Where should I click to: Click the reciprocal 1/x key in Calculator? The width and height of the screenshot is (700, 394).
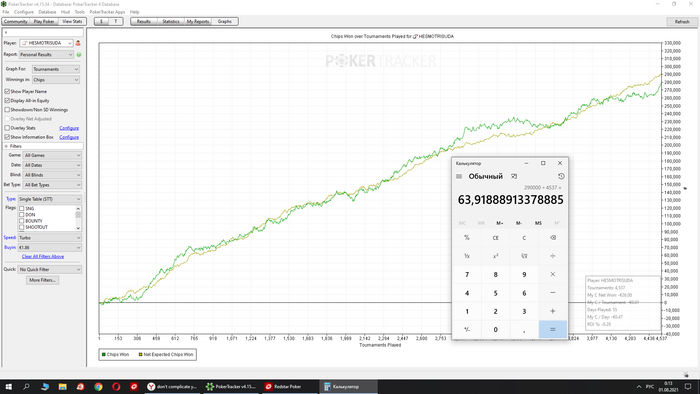(467, 256)
